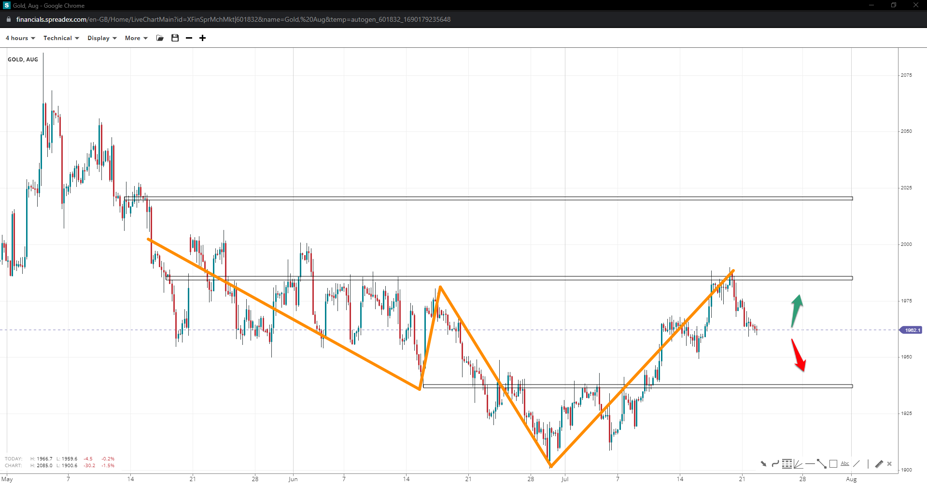This screenshot has height=486, width=927.
Task: Open the 4 hours timeframe dropdown
Action: pos(20,38)
